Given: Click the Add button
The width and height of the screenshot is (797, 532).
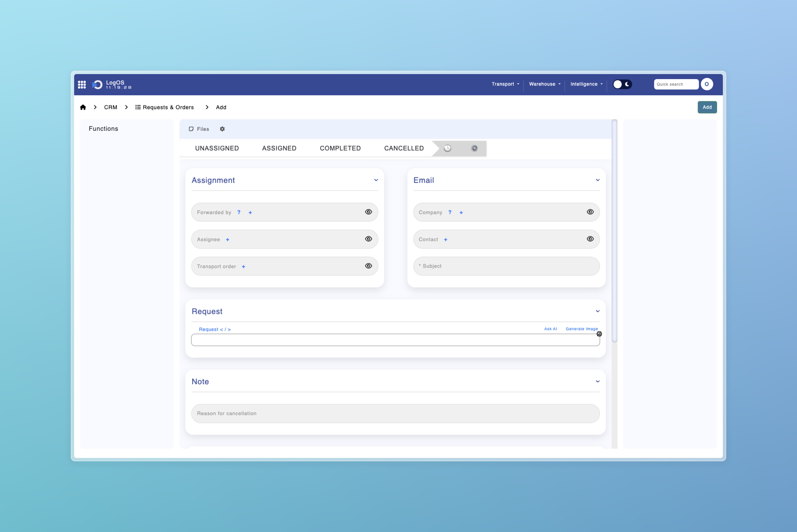Looking at the screenshot, I should pos(707,107).
